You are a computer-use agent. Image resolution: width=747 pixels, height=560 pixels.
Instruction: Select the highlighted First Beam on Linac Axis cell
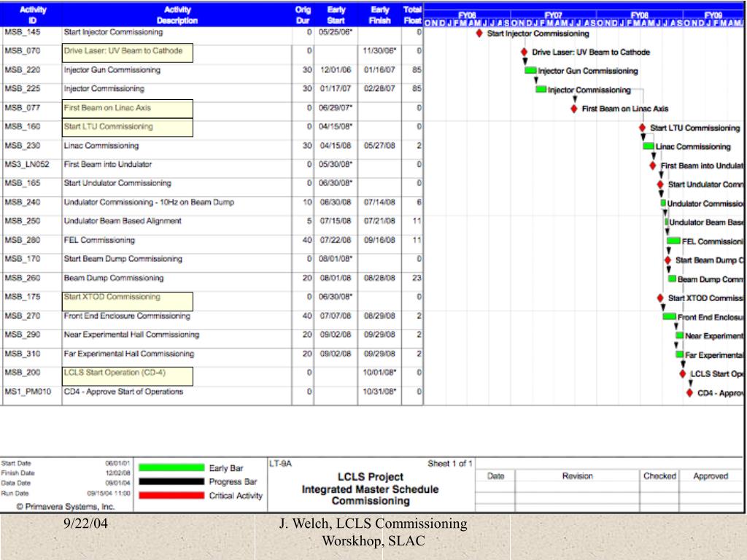pyautogui.click(x=127, y=109)
